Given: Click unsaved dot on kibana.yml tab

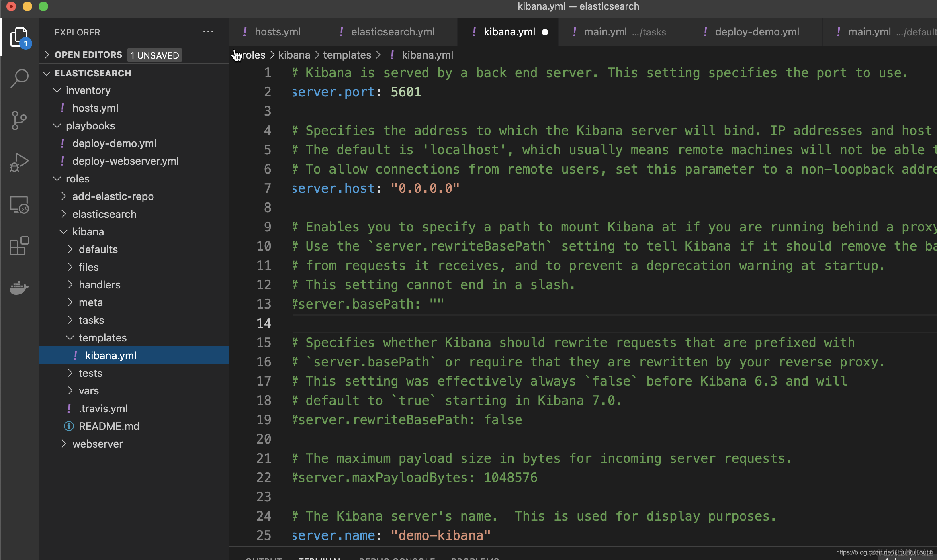Looking at the screenshot, I should (545, 32).
